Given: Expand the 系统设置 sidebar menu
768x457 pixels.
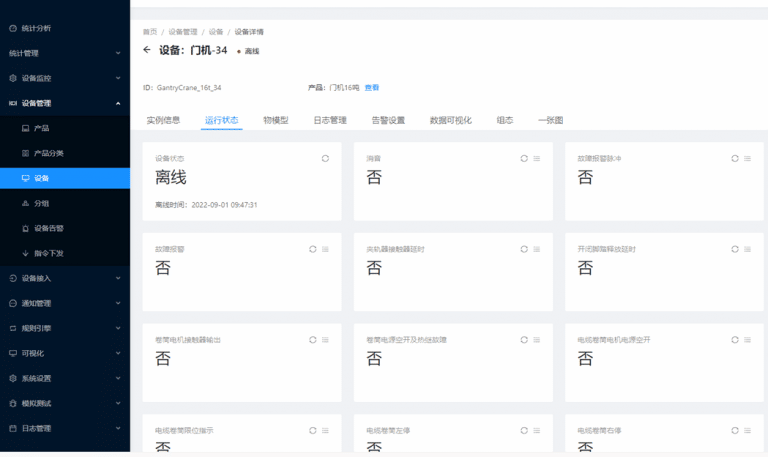Looking at the screenshot, I should 118,378.
